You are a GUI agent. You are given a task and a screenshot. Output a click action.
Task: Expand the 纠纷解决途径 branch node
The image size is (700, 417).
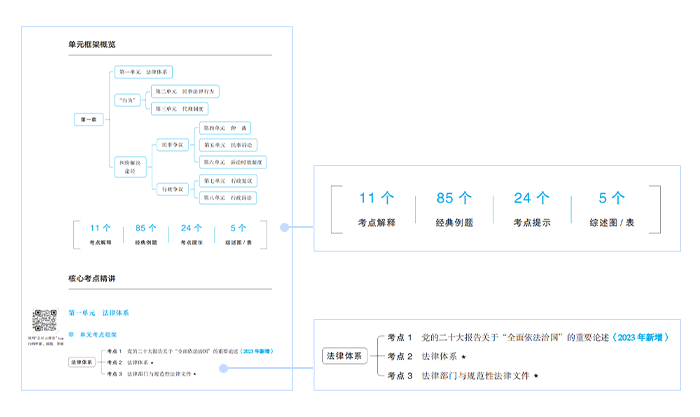[130, 167]
